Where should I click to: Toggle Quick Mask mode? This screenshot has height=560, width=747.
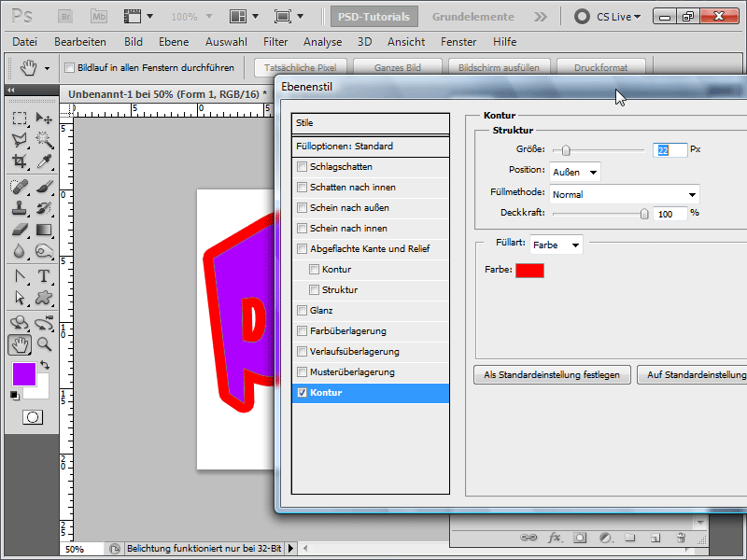33,417
